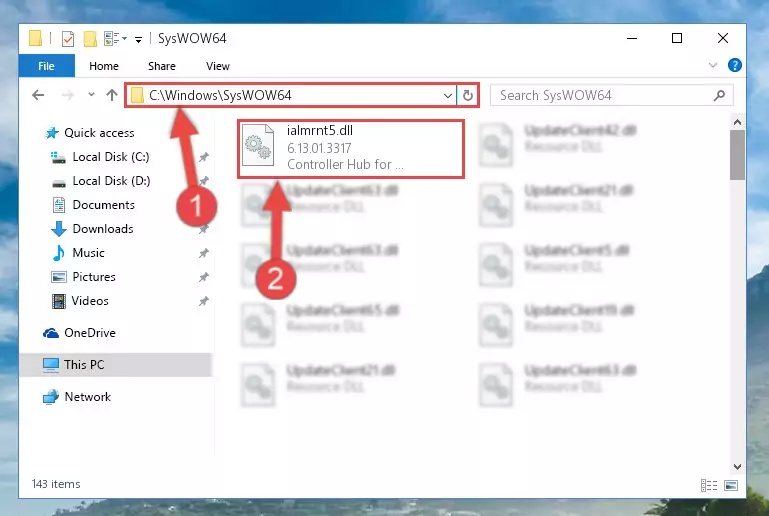Click the Properties checkmark icon in title bar
This screenshot has width=769, height=516.
pyautogui.click(x=68, y=38)
